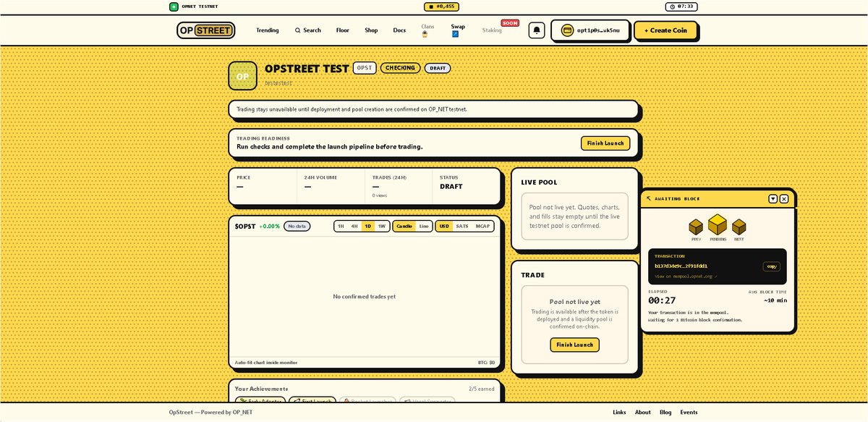Viewport: 868px width, 422px height.
Task: Click the Early Adopter achievement badge
Action: pos(260,400)
